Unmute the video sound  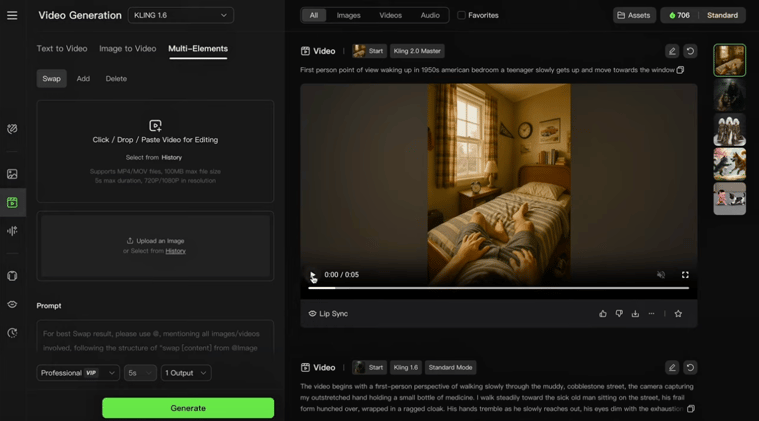661,275
